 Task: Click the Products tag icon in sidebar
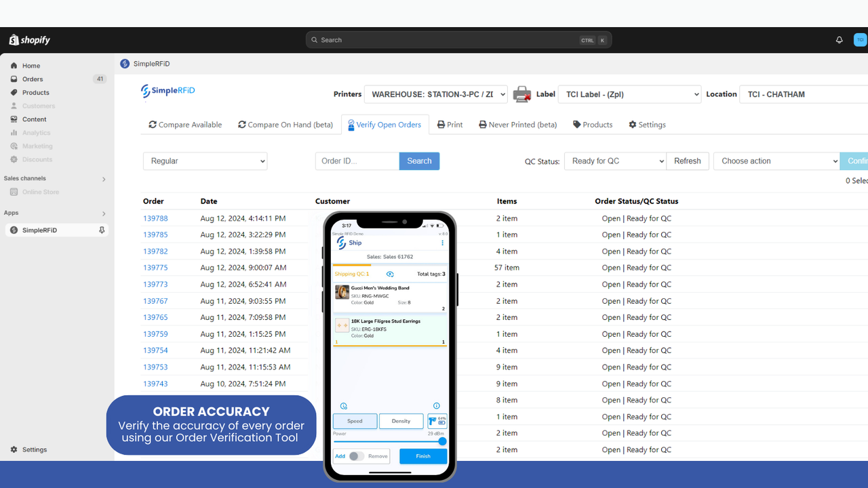coord(14,92)
